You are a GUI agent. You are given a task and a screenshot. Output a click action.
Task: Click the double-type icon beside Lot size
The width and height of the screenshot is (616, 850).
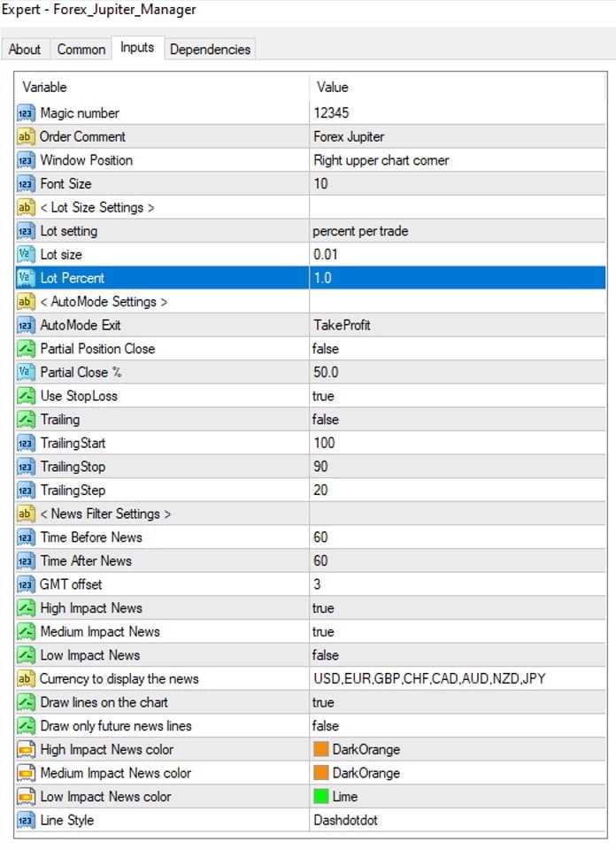pos(25,255)
